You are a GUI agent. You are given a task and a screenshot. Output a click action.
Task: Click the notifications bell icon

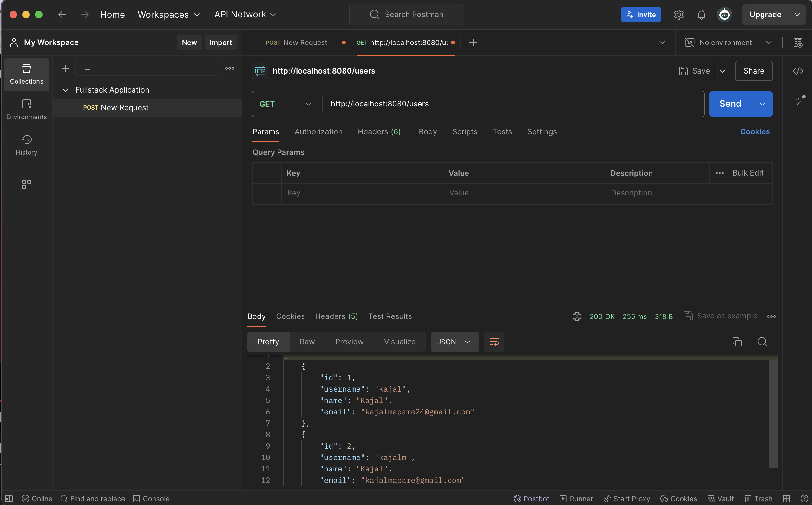tap(701, 15)
